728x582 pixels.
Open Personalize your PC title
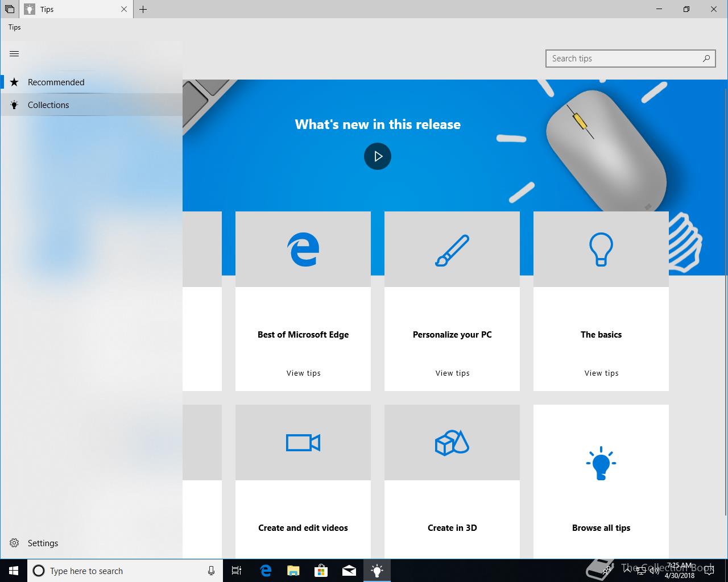(x=452, y=334)
